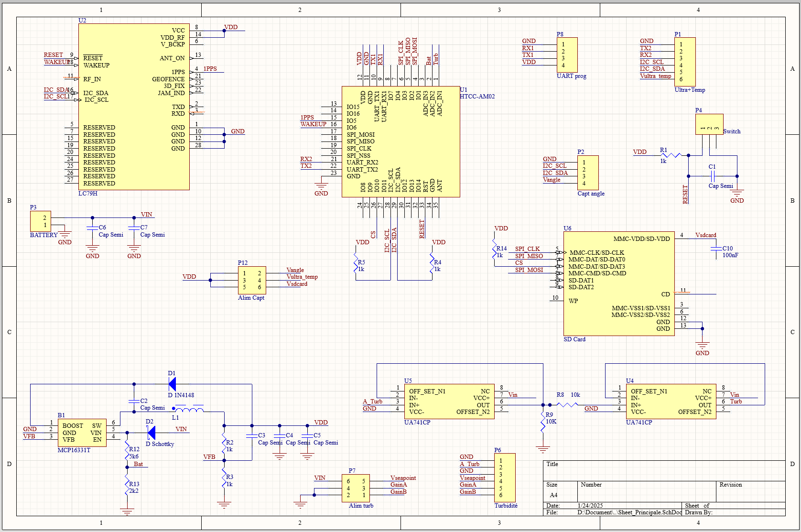Select the P1 Ultra+Temp connector

685,62
